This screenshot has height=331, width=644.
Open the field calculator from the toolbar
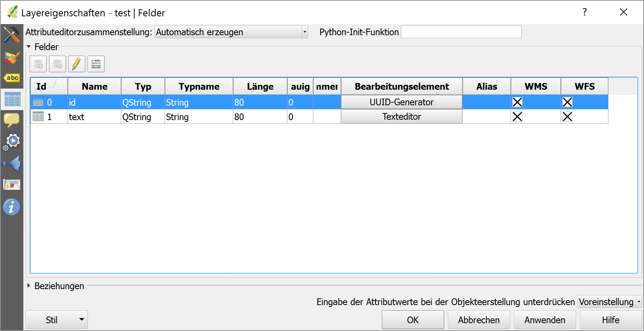(x=96, y=64)
